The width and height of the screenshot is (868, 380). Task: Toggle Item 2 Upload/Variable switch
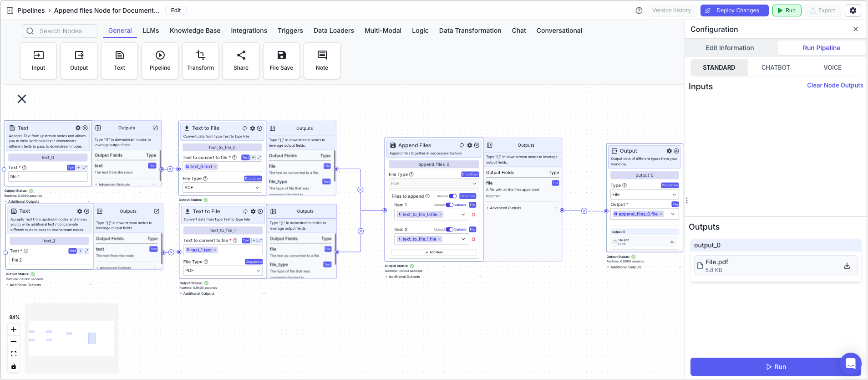point(449,229)
